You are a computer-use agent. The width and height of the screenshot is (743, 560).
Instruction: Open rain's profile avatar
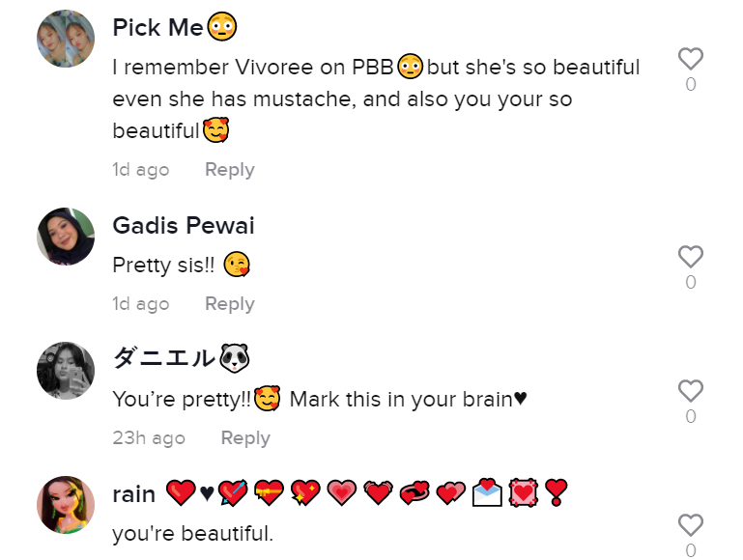pos(66,505)
